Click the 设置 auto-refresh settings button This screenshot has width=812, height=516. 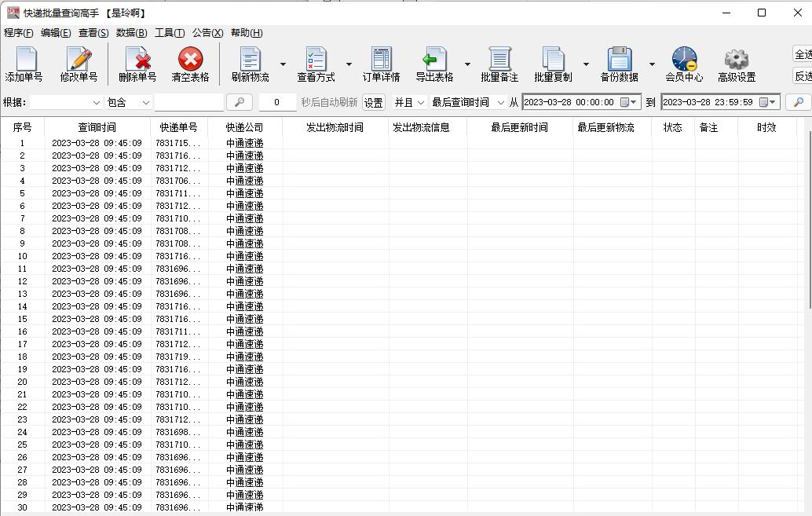[x=373, y=102]
